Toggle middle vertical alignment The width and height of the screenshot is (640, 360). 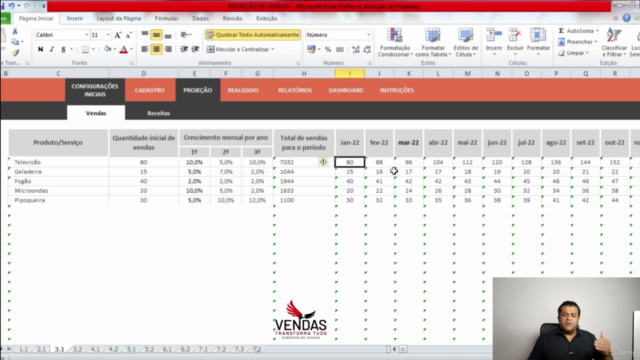(x=156, y=35)
